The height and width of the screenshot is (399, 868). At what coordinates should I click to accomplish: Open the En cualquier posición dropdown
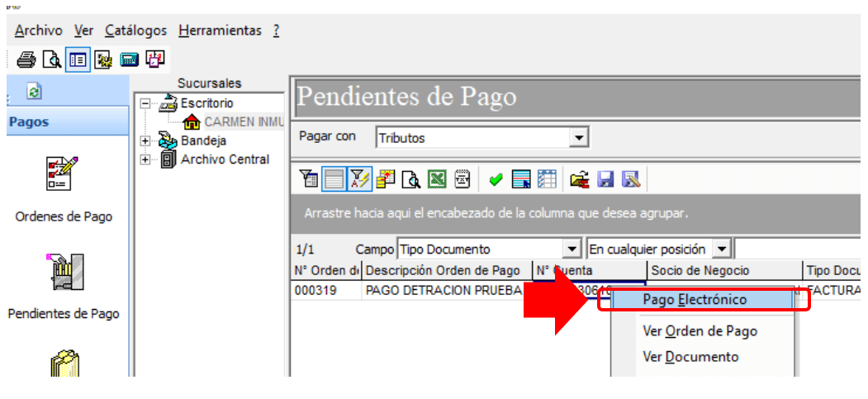tap(721, 249)
